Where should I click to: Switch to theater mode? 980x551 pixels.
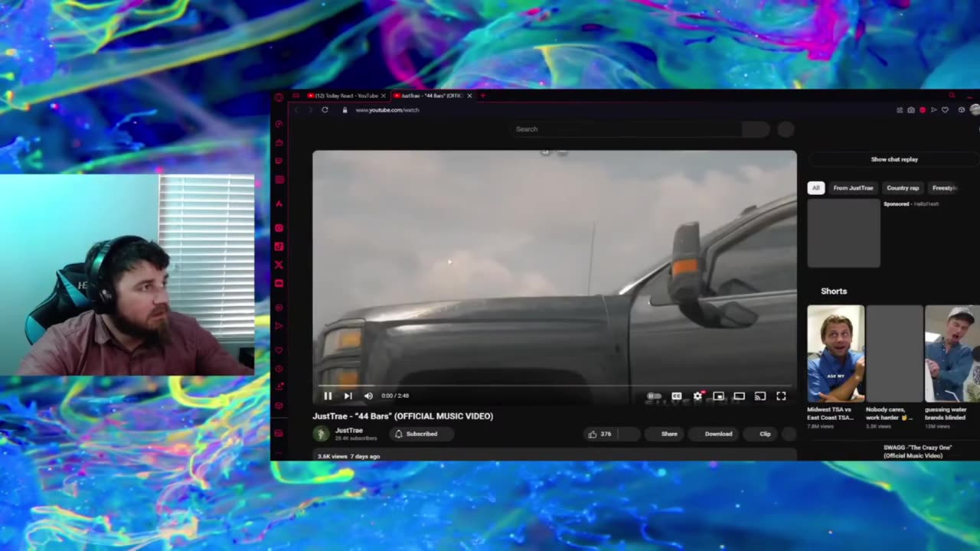739,396
